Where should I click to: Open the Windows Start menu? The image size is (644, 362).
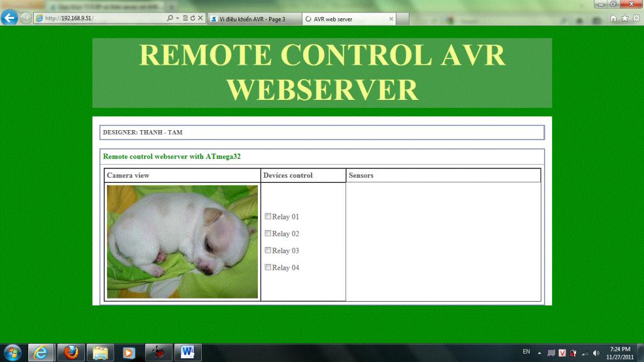coord(13,353)
